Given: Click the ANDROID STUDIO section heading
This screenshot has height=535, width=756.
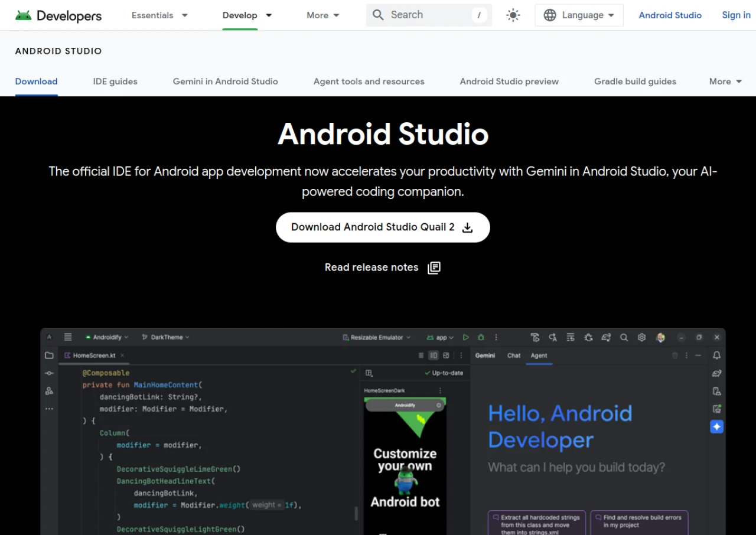Looking at the screenshot, I should click(x=58, y=51).
